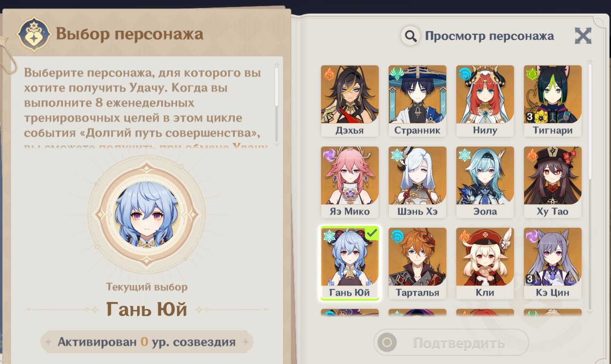
Task: Confirm selection with Подтвердить button
Action: (x=451, y=343)
